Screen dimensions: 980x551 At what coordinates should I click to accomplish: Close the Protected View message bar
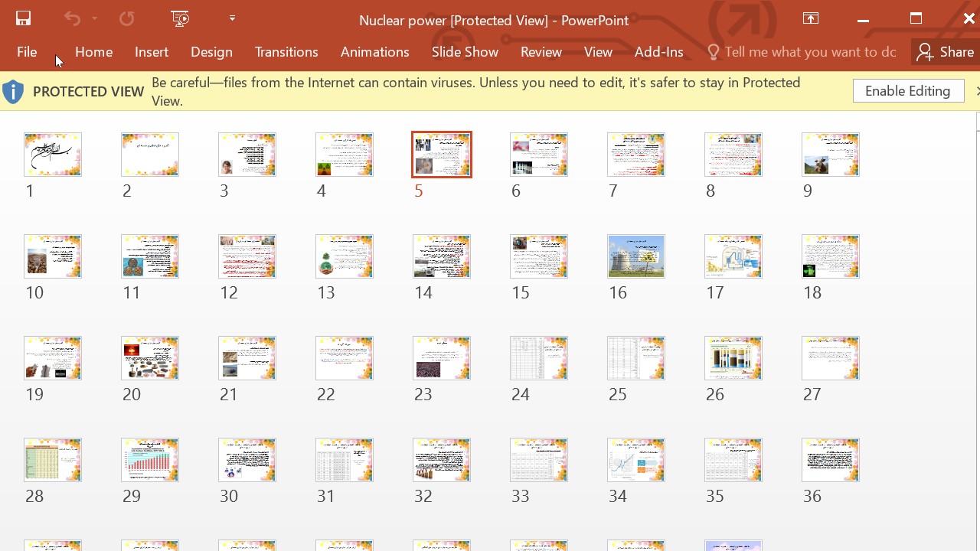(x=977, y=91)
